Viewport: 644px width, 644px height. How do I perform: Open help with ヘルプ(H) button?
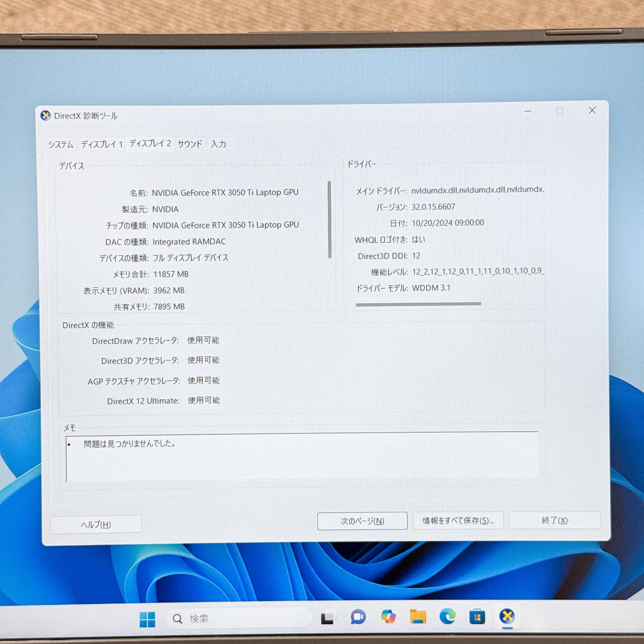tap(96, 525)
